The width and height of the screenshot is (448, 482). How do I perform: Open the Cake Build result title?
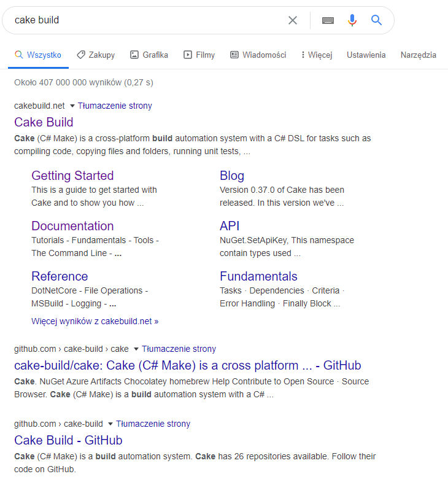point(44,122)
